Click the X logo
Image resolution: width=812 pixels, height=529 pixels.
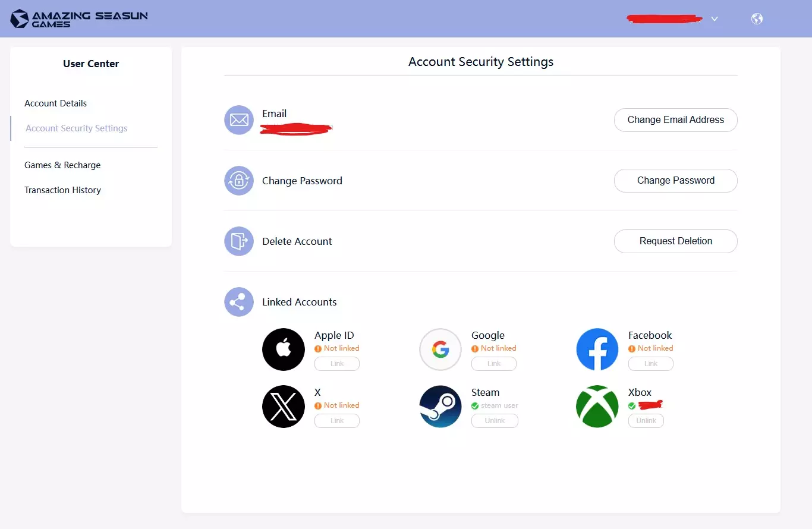click(x=284, y=407)
